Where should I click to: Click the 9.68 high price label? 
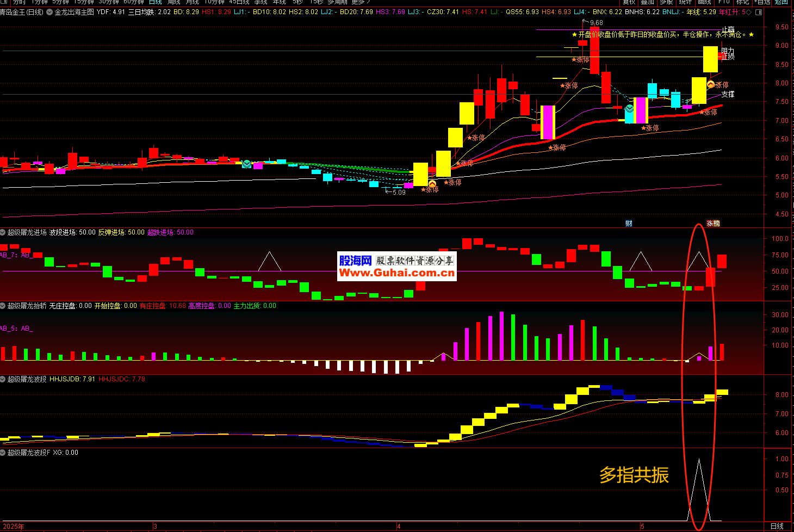pos(596,23)
